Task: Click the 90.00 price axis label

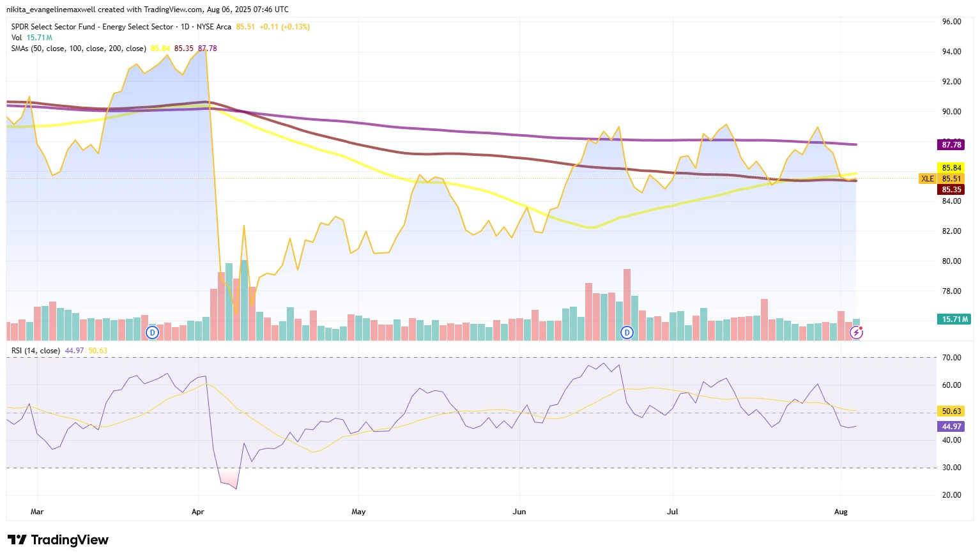Action: click(951, 112)
